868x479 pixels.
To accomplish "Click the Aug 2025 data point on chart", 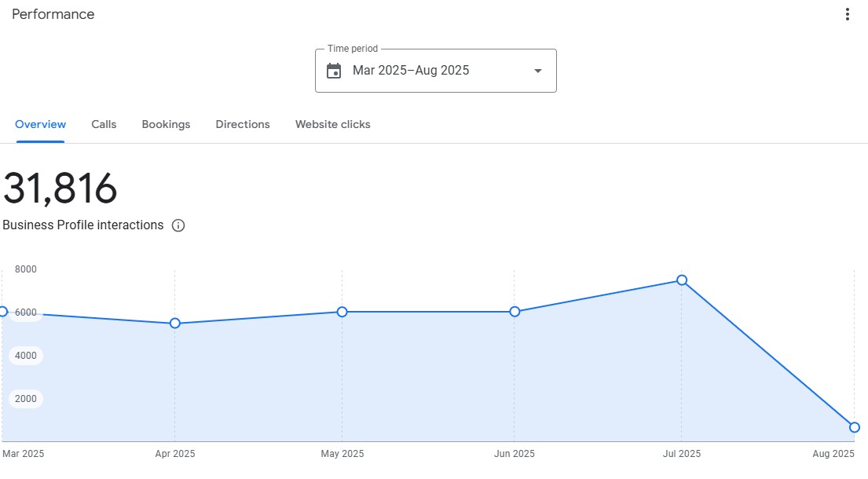I will pos(854,427).
